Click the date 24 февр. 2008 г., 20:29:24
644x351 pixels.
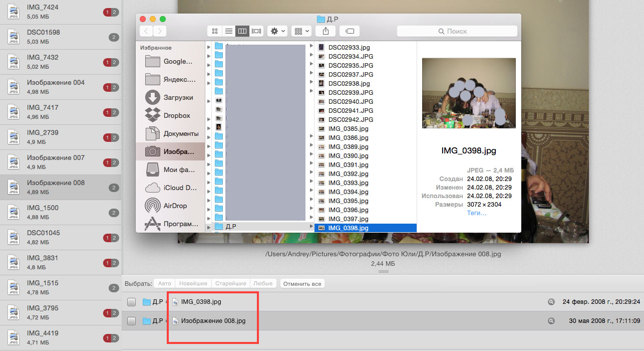coord(601,302)
